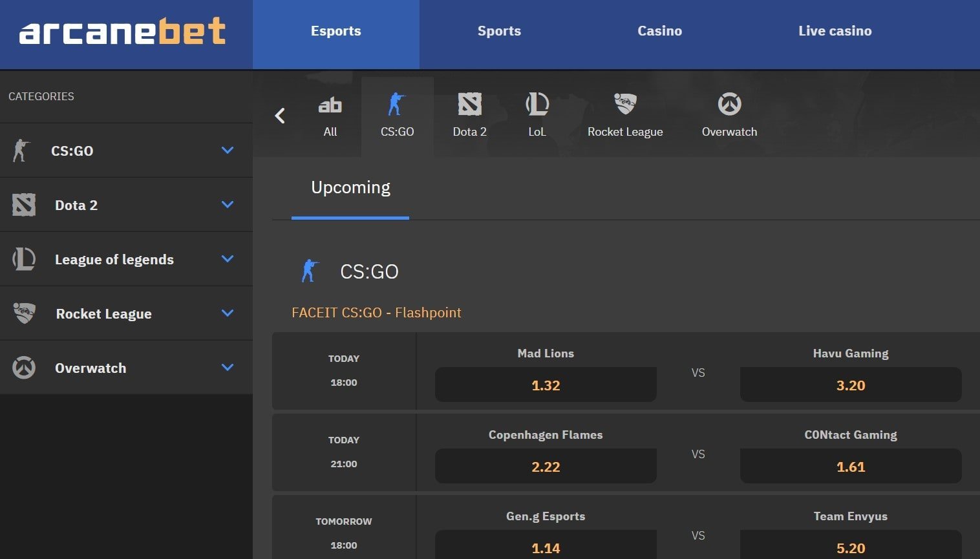The width and height of the screenshot is (980, 559).
Task: Click the TODAY 21:00 match time cell
Action: tap(344, 452)
